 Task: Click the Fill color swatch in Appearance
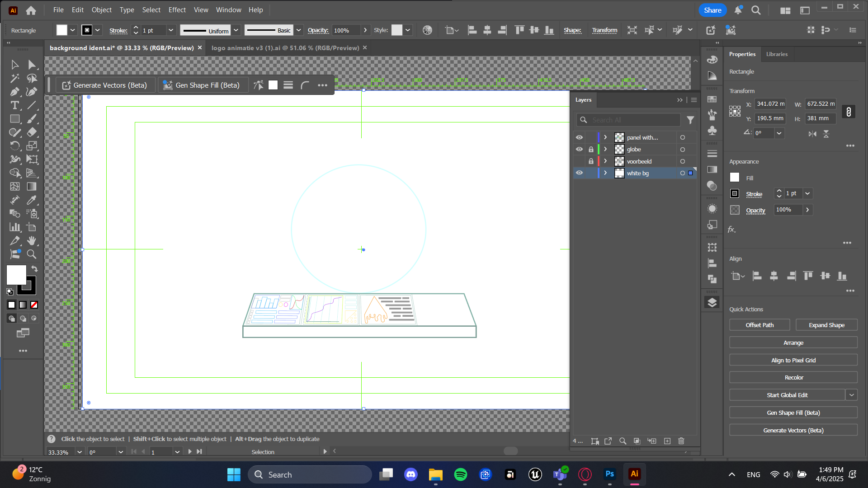(x=735, y=178)
